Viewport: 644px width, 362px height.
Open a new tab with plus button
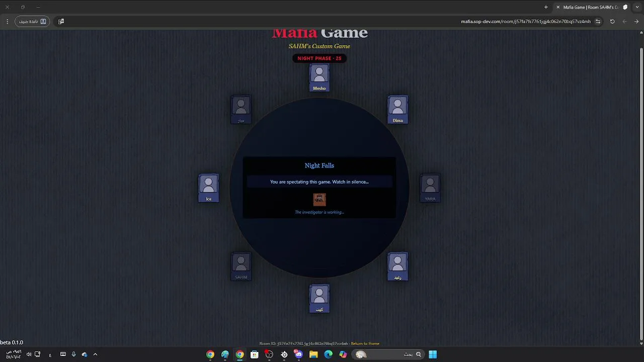coord(546,7)
